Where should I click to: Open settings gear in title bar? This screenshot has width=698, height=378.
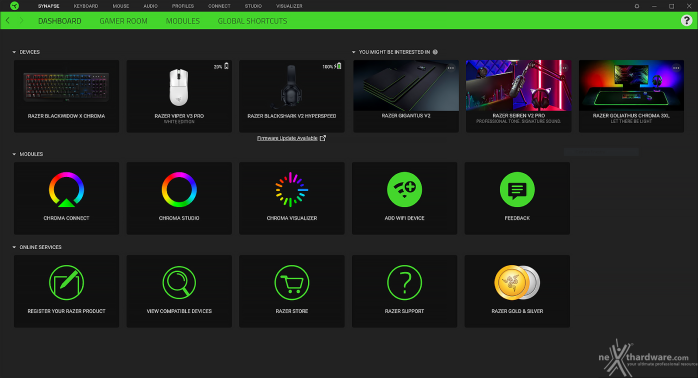coord(637,6)
